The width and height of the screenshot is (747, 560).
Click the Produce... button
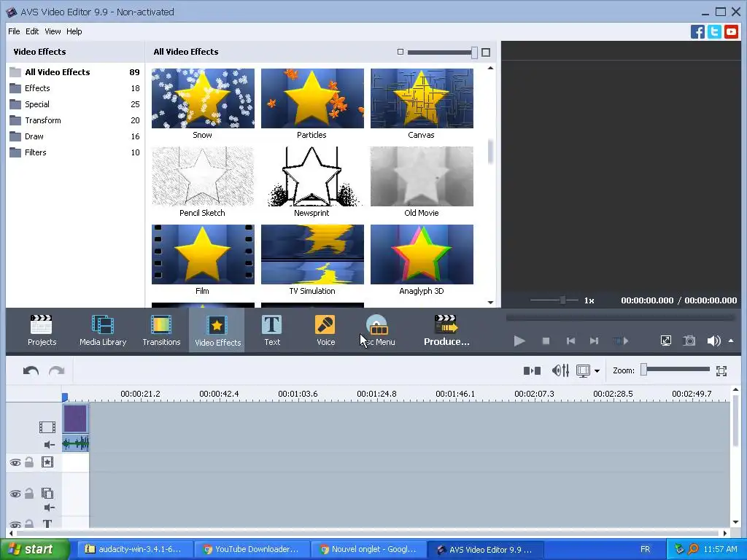coord(446,330)
